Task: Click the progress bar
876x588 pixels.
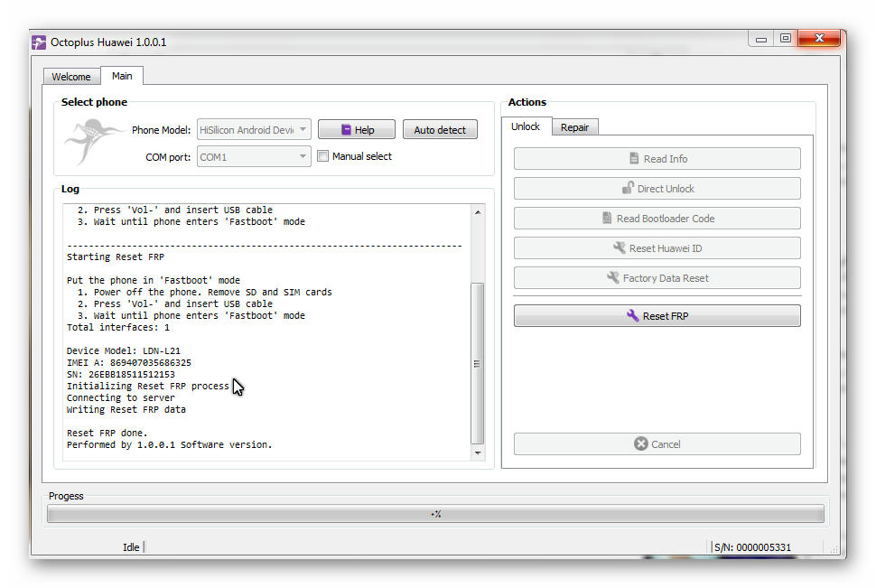Action: pos(436,514)
